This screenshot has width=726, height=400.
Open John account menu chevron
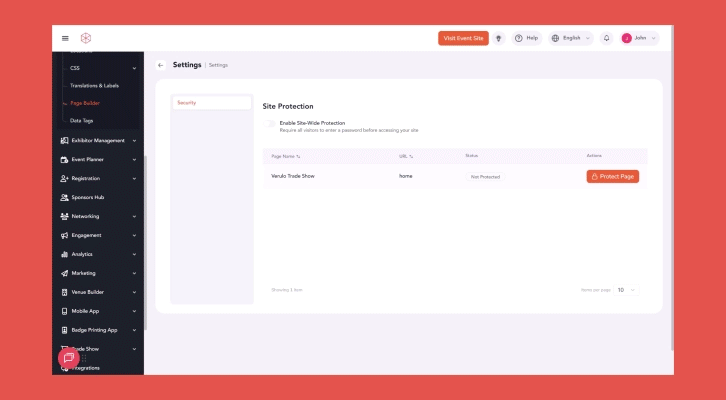click(x=654, y=38)
